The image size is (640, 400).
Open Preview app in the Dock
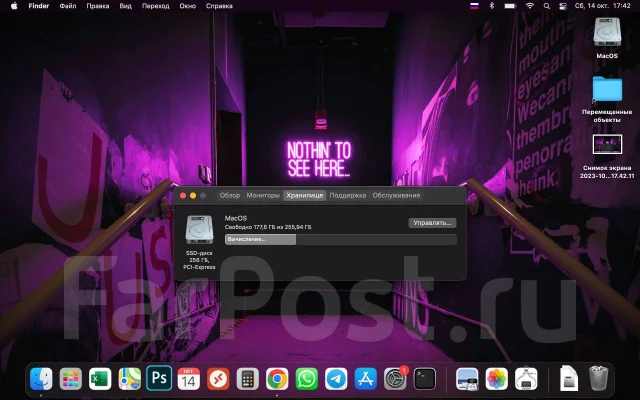pos(467,379)
